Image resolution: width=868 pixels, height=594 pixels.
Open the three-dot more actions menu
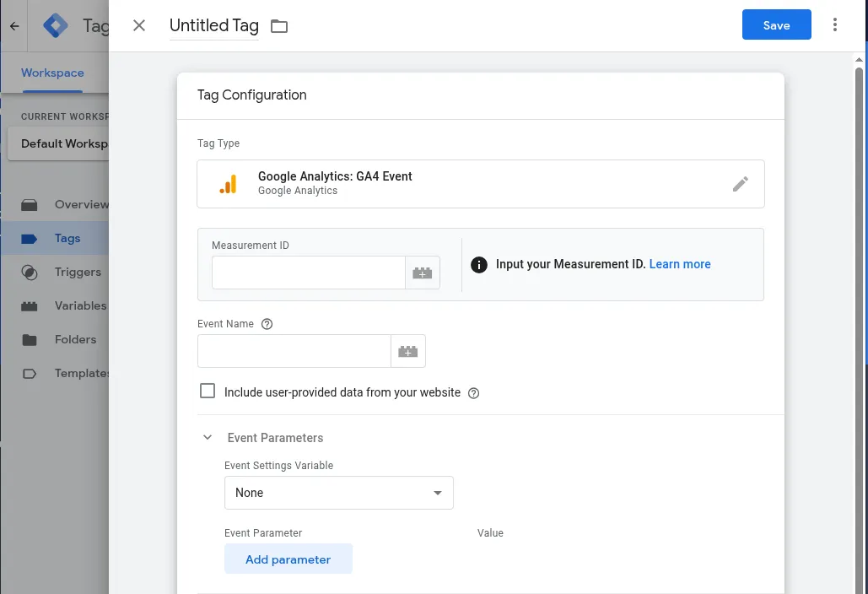click(x=835, y=25)
